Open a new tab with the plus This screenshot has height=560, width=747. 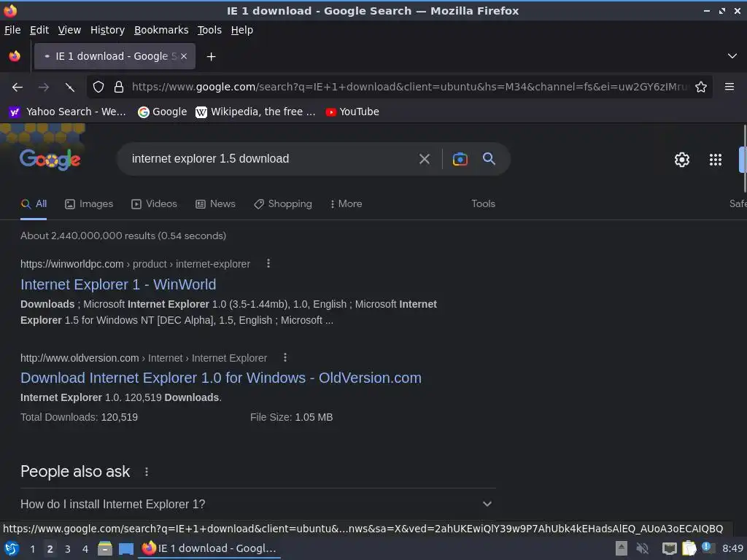(211, 57)
